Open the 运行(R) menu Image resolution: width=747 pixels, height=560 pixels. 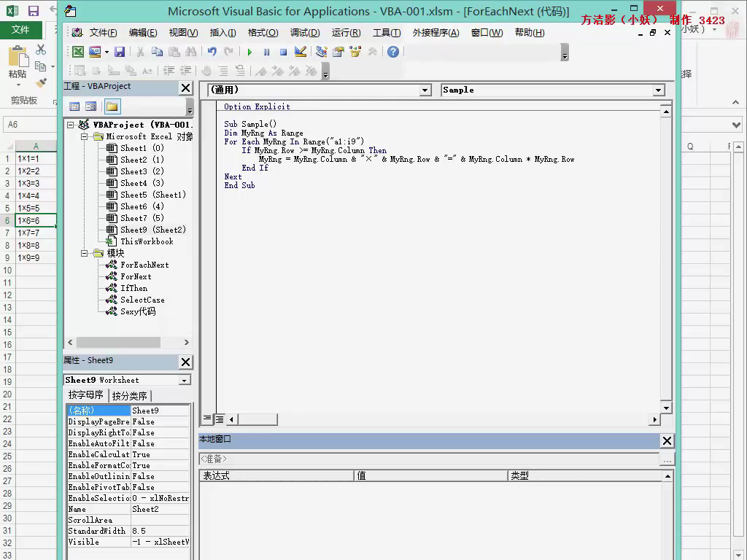[346, 32]
